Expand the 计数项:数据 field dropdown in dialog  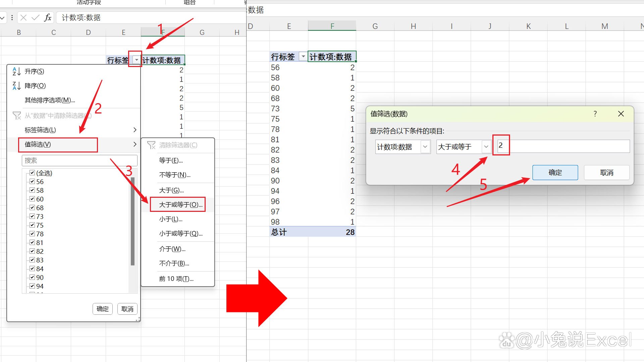click(x=425, y=147)
